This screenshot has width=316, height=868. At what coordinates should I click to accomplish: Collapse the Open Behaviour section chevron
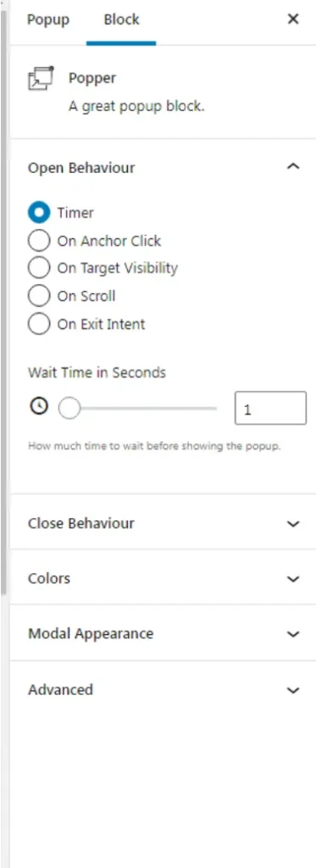click(x=293, y=167)
